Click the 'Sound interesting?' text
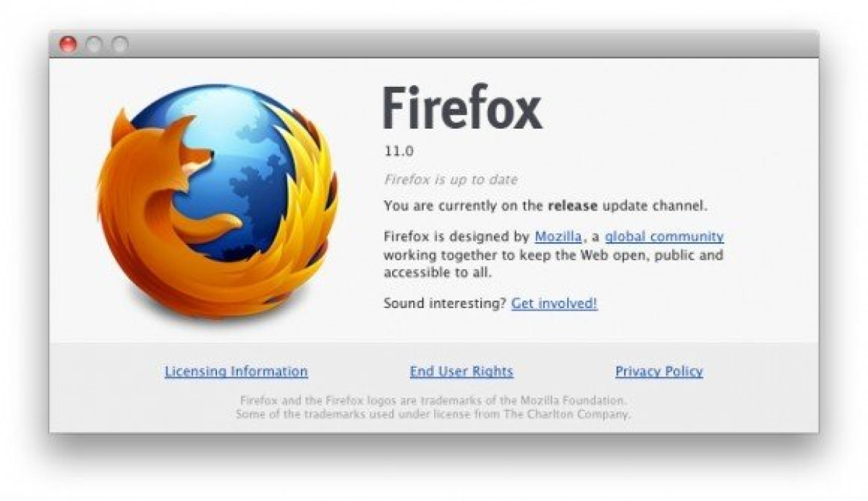Image resolution: width=868 pixels, height=501 pixels. (445, 304)
